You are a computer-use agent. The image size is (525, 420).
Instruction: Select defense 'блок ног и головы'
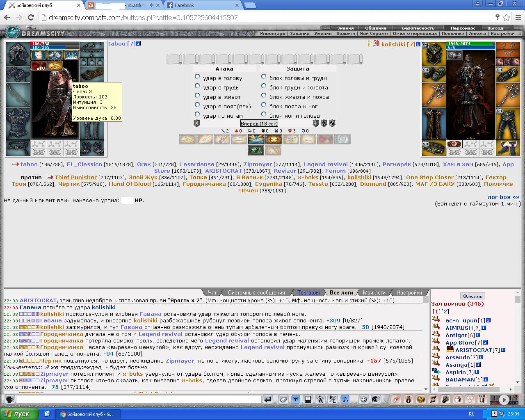[264, 114]
